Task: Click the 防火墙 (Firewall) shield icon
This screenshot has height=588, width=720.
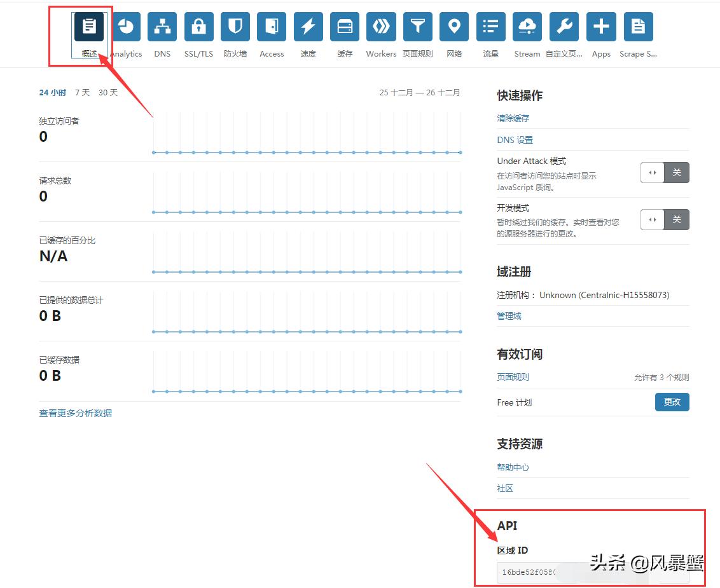Action: point(235,26)
